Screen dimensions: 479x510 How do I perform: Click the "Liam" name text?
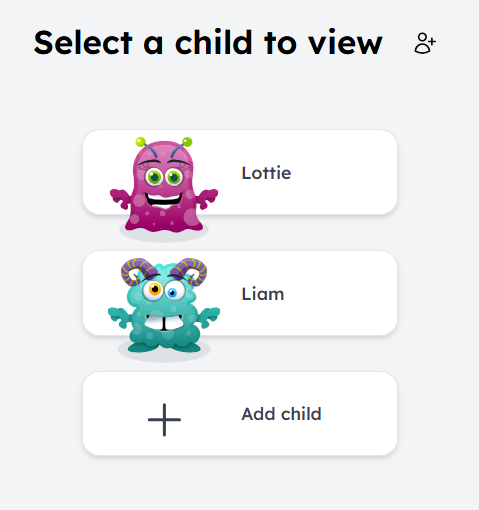(x=263, y=294)
